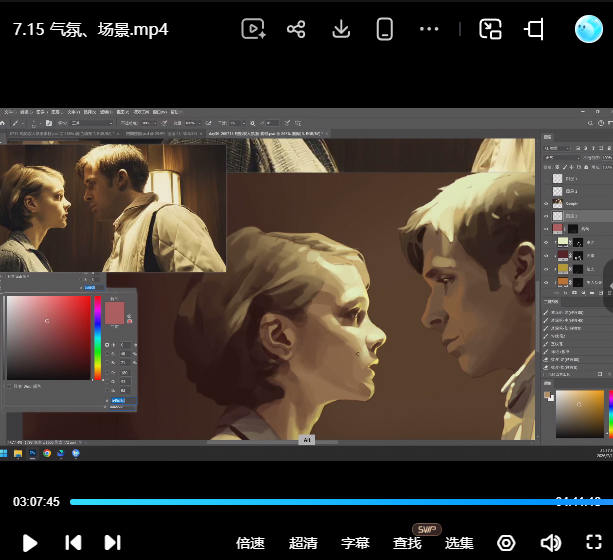Viewport: 613px width, 560px height.
Task: Open File Explorer from the recorded taskbar
Action: tap(18, 453)
